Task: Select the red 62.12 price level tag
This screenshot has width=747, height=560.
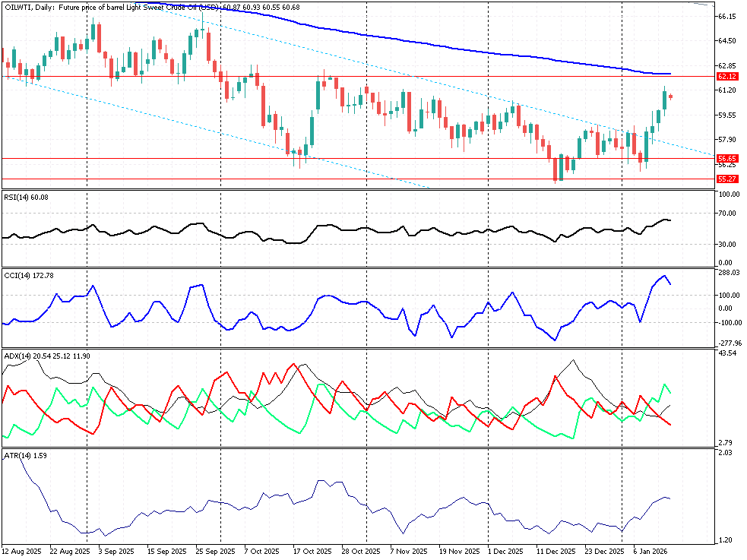Action: point(726,77)
